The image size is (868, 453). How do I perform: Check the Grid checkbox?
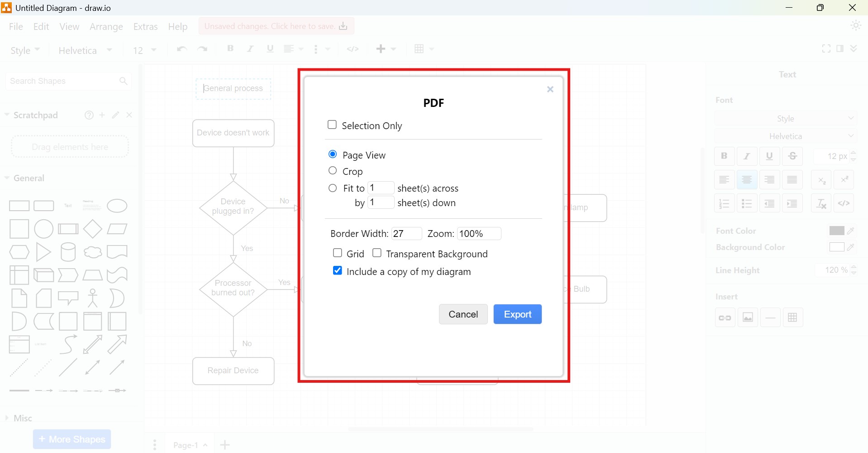click(337, 253)
